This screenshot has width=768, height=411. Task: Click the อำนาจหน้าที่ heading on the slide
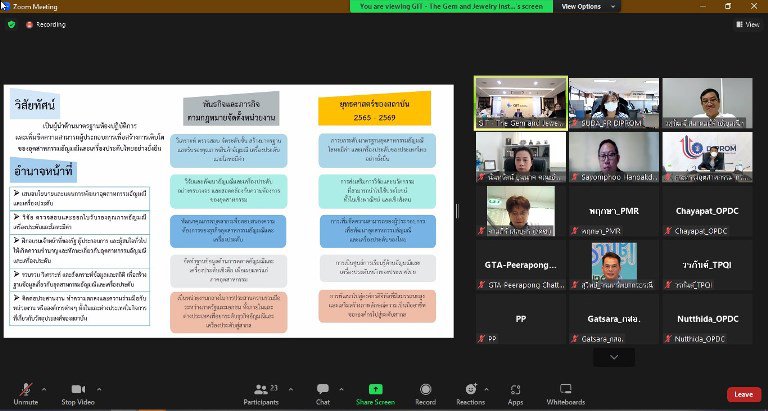click(43, 171)
